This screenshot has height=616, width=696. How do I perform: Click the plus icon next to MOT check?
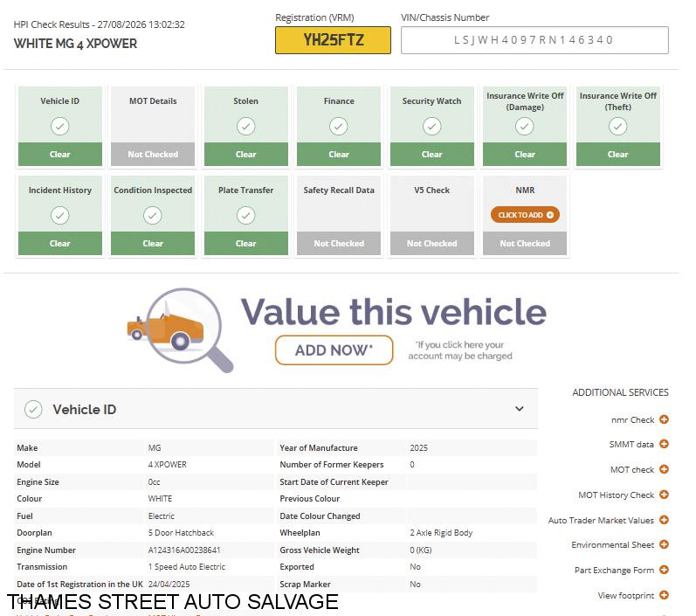point(664,469)
